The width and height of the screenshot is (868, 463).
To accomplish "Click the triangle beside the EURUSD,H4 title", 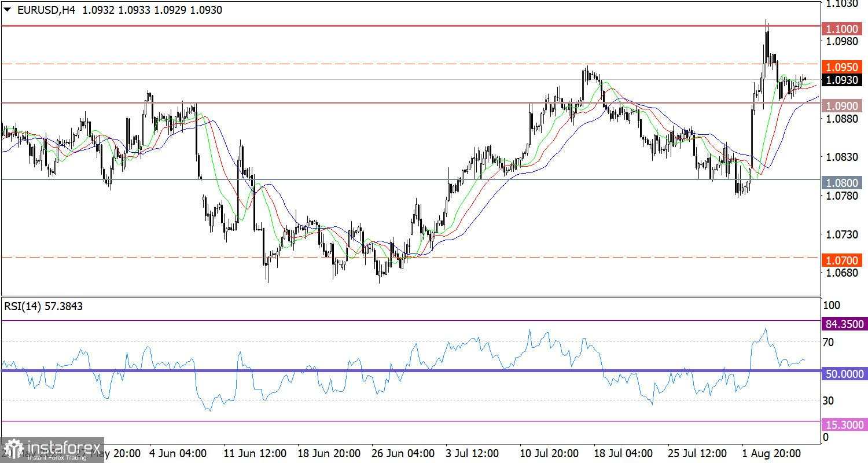I will 6,10.
